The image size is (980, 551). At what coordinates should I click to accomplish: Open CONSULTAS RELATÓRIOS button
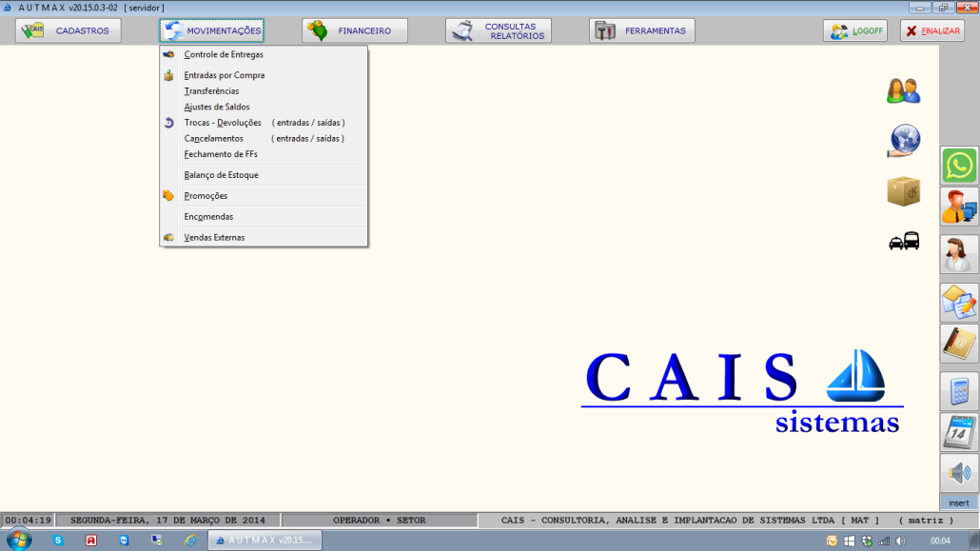(499, 30)
